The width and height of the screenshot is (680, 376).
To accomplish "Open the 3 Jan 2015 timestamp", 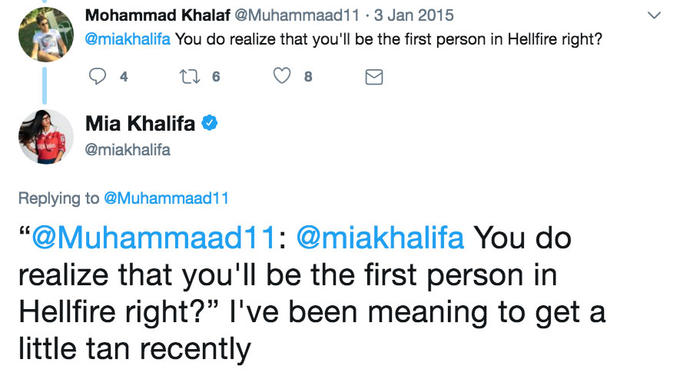I will tap(414, 15).
